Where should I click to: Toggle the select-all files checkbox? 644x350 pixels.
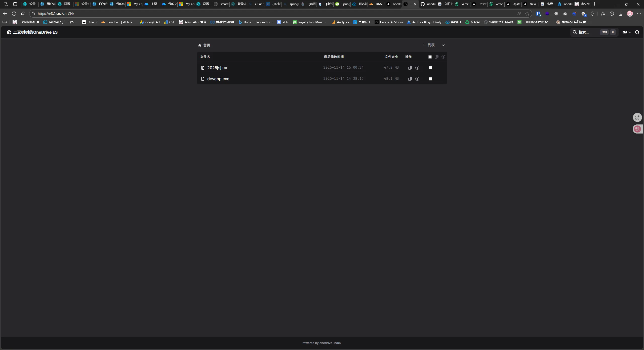[x=430, y=57]
